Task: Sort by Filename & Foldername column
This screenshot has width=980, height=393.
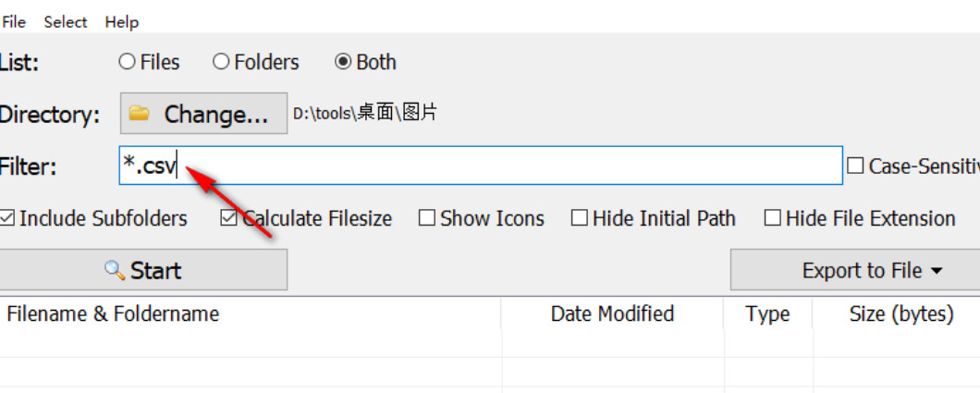Action: 113,313
